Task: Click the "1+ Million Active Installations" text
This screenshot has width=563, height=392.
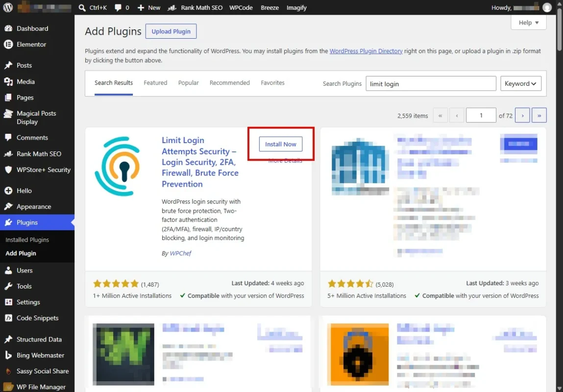Action: (132, 296)
